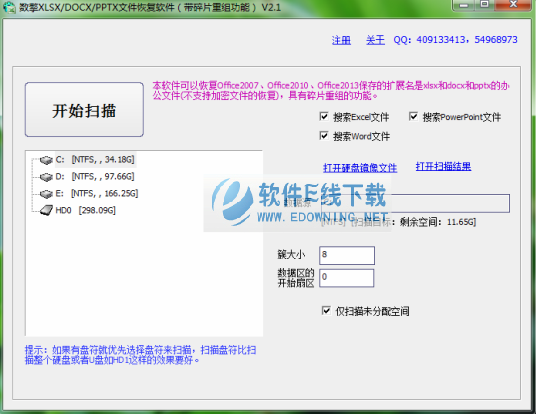Open the 关于 about link
The width and height of the screenshot is (536, 414).
point(375,40)
